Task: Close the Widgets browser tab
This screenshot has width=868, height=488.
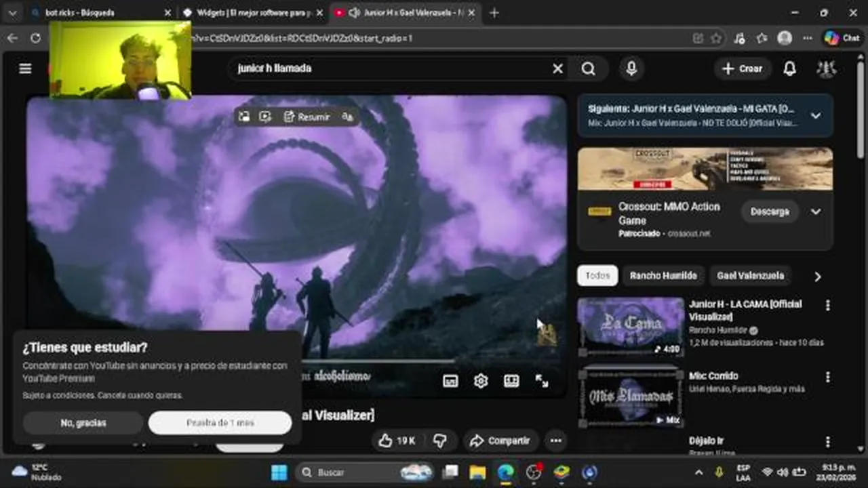Action: (x=319, y=13)
